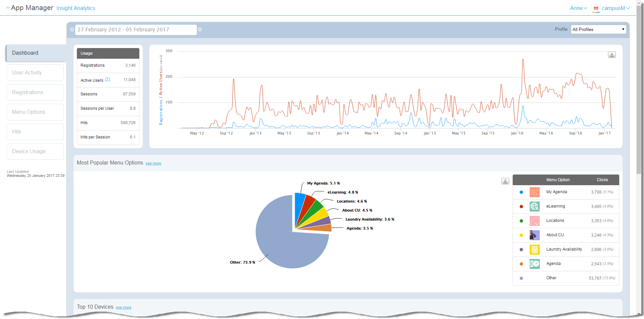This screenshot has height=319, width=644.
Task: Click the green Locations legend dot
Action: click(x=521, y=221)
